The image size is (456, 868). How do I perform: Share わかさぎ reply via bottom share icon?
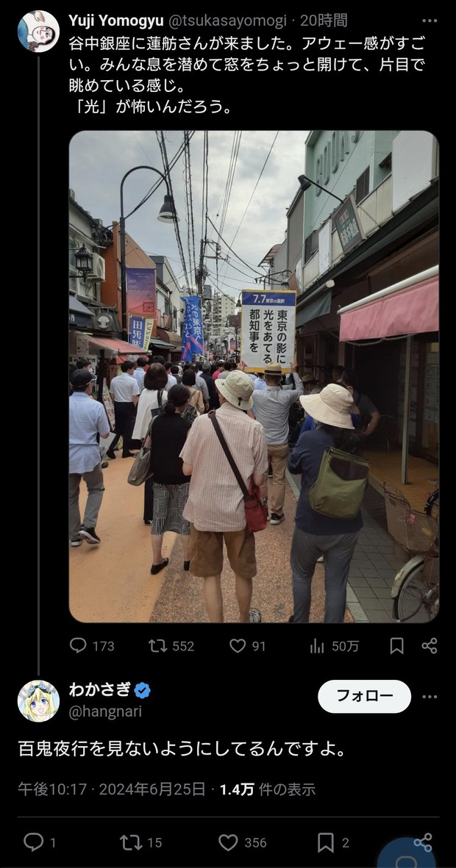tap(424, 842)
